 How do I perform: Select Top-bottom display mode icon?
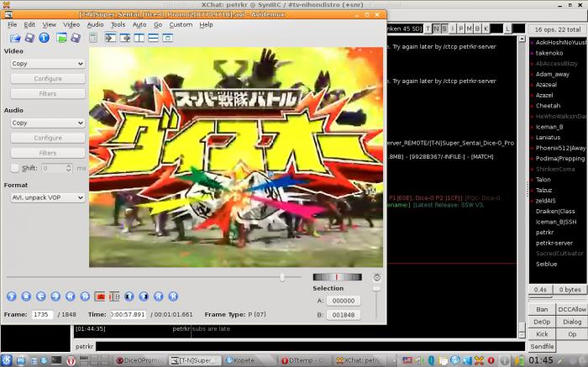pos(153,38)
